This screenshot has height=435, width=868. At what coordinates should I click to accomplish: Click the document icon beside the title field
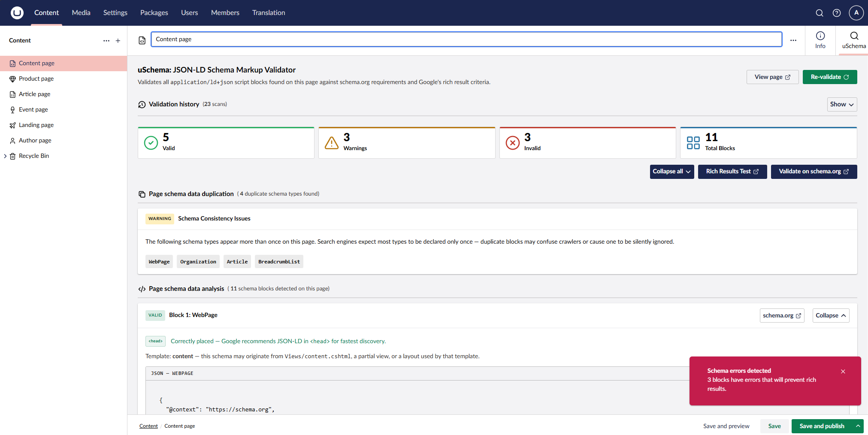142,40
